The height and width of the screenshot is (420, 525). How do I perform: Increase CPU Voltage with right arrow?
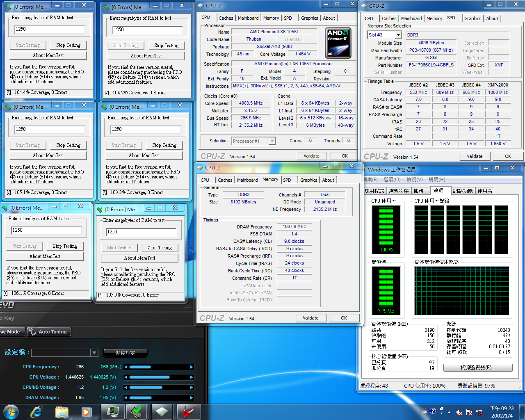192,377
